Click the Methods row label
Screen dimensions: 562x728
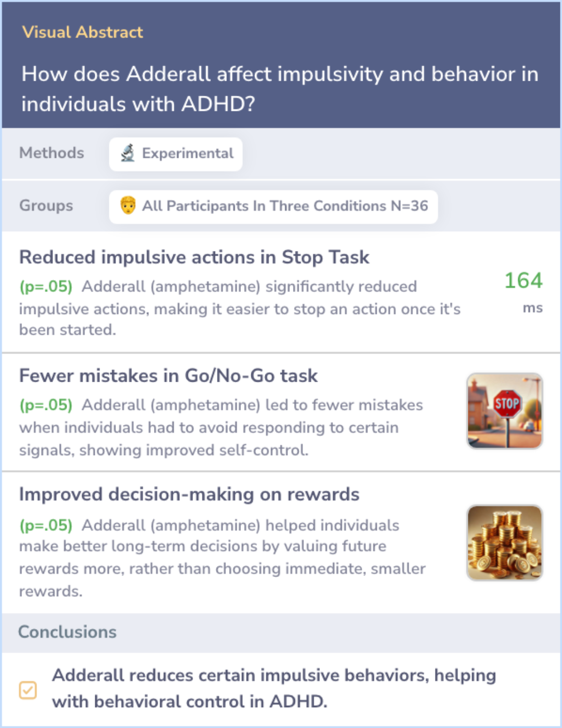[52, 153]
